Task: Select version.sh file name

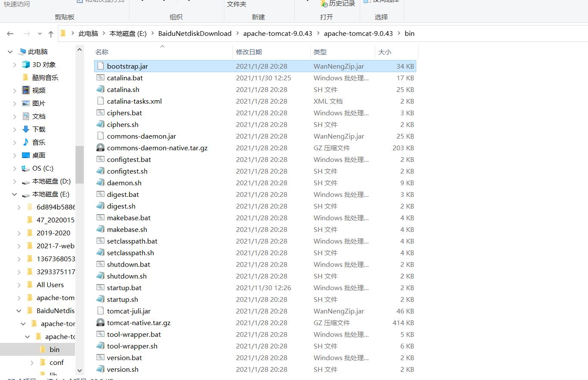Action: point(123,369)
